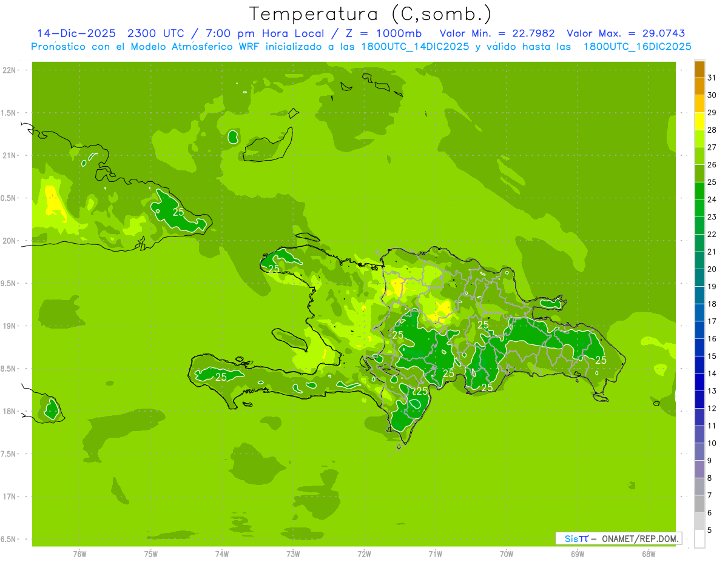
Task: Click the "73W" longitude axis label
Action: point(293,554)
